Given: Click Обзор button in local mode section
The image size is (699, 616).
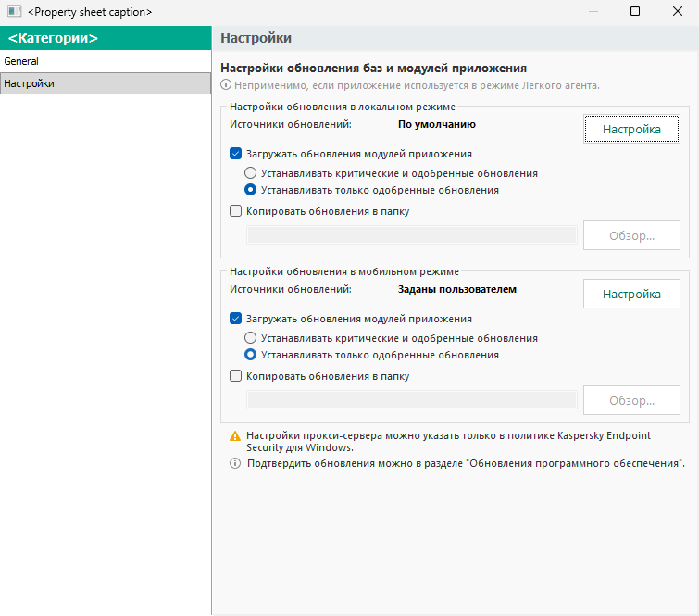Looking at the screenshot, I should coord(631,235).
